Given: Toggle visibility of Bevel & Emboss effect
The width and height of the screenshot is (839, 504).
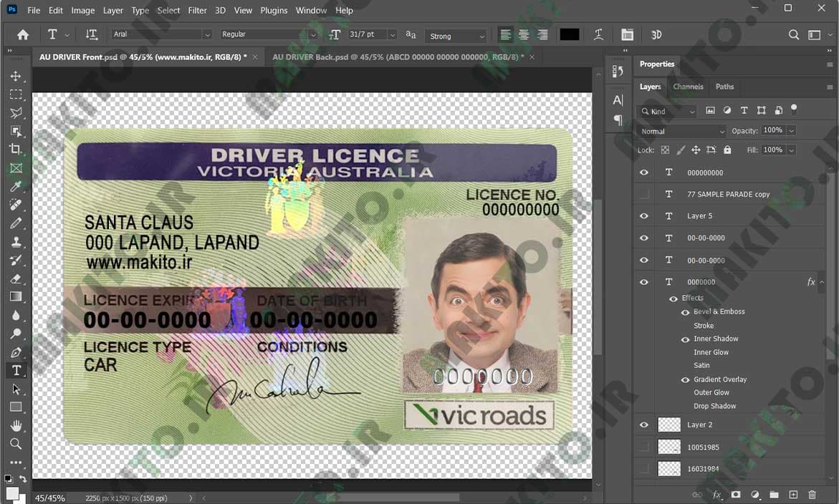Looking at the screenshot, I should [685, 312].
